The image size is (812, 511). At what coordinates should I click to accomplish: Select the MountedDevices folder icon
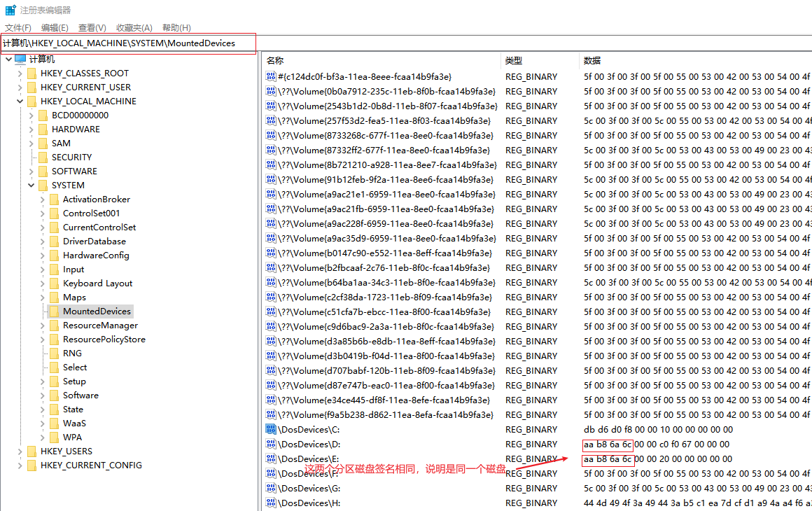coord(54,311)
